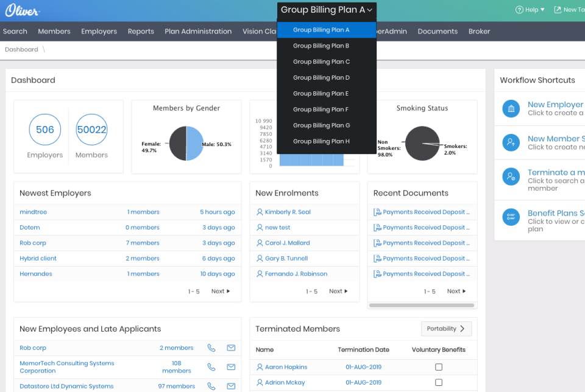Click the Terminate a member shortcut icon

coord(511,177)
